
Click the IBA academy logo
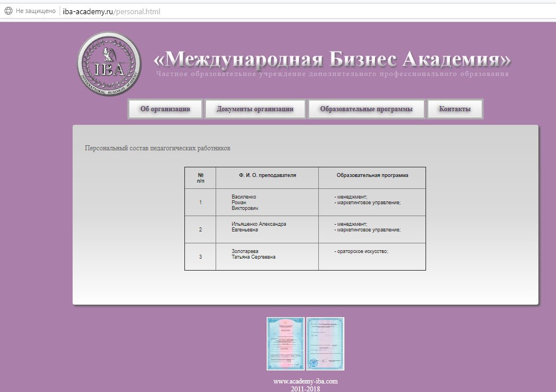(109, 64)
